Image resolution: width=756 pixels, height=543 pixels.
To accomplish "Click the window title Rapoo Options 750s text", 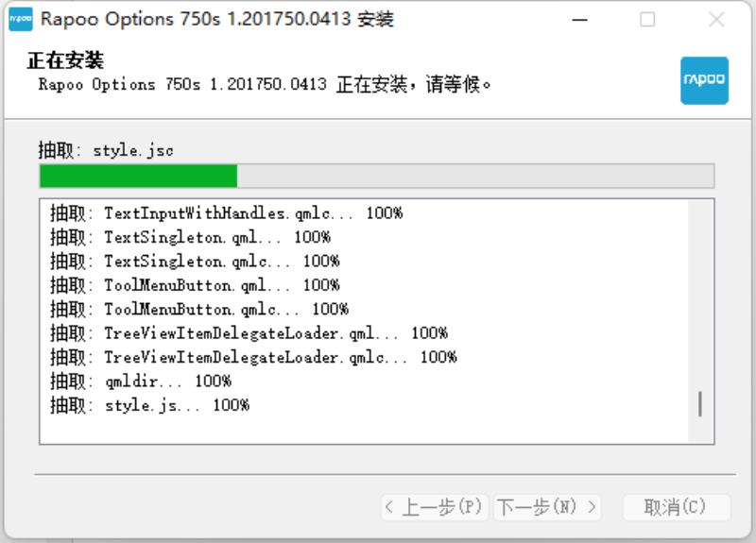I will coord(217,19).
